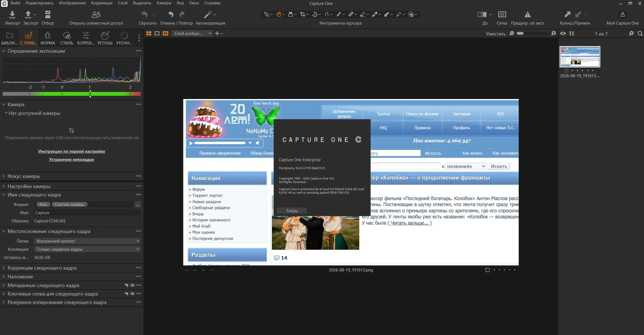Viewport: 644px width, 335px height.
Task: Click color tag box under browser thumbnail
Action: click(x=566, y=71)
